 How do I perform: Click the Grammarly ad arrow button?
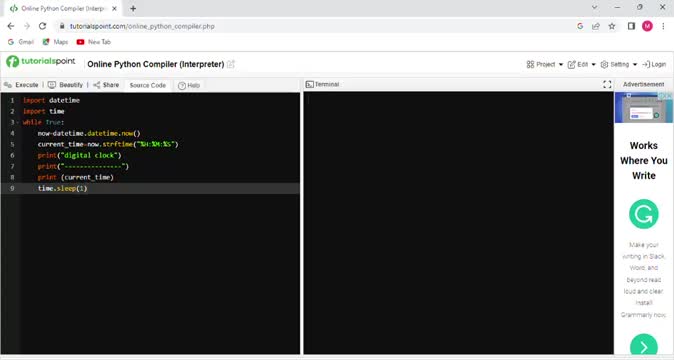[643, 346]
